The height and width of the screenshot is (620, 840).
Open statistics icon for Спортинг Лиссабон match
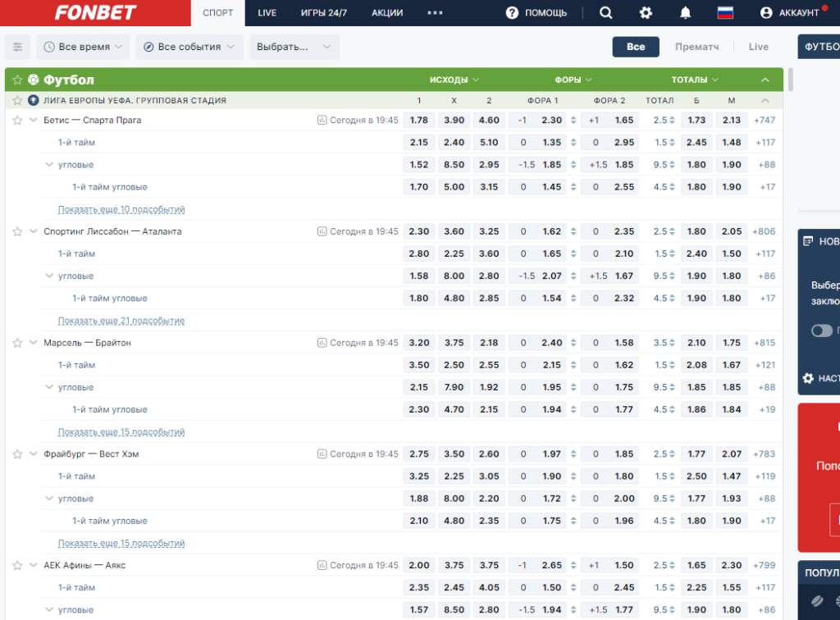(322, 231)
